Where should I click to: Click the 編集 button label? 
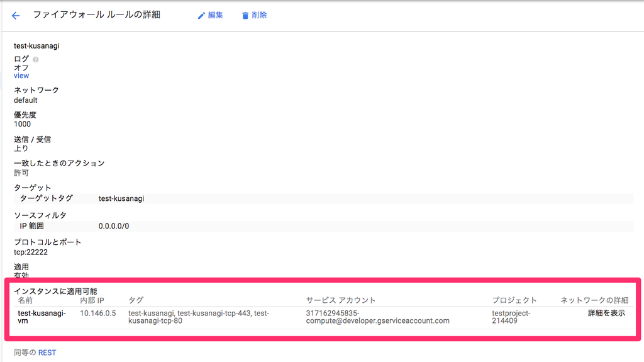click(215, 15)
